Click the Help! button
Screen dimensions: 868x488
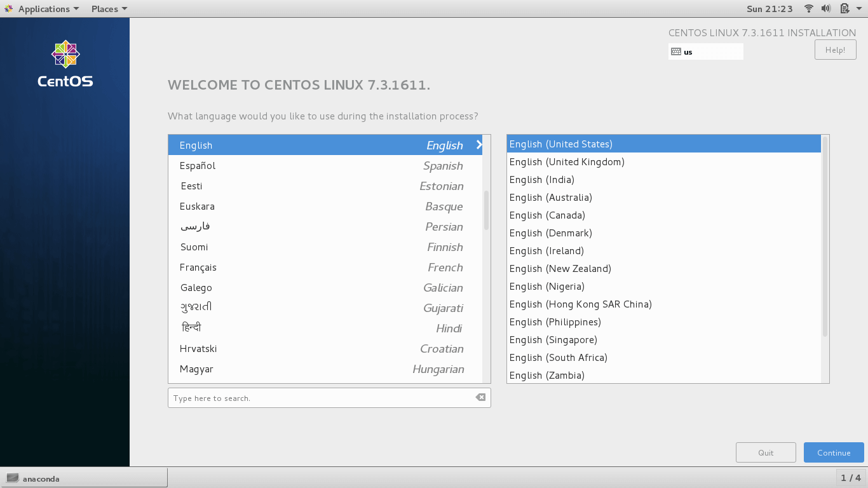point(835,50)
